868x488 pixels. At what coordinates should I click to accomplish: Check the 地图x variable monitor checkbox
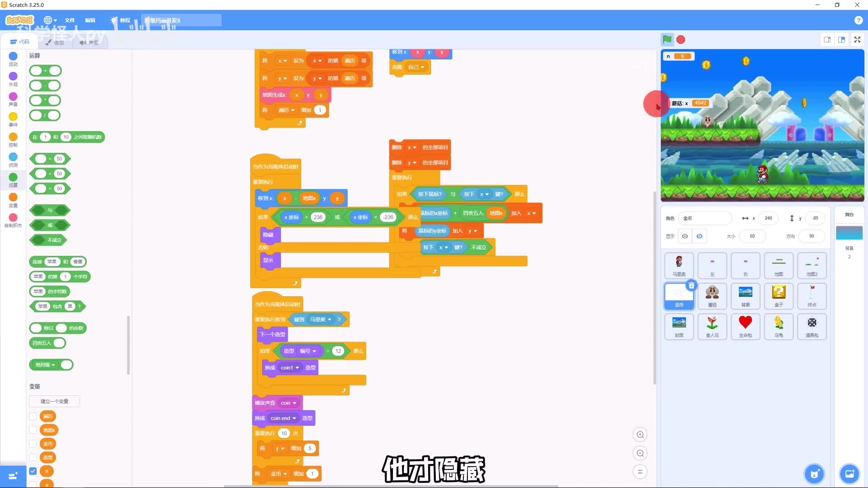point(33,430)
